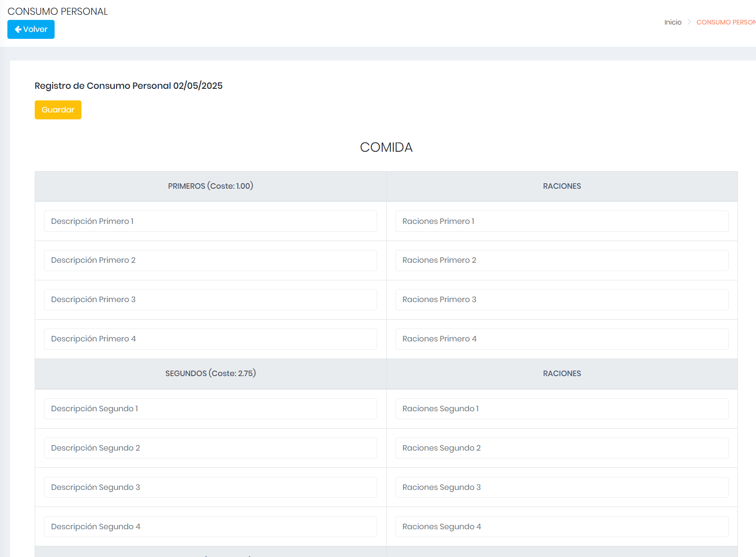The width and height of the screenshot is (756, 557).
Task: Select the Raciones Primero 2 input
Action: (562, 260)
